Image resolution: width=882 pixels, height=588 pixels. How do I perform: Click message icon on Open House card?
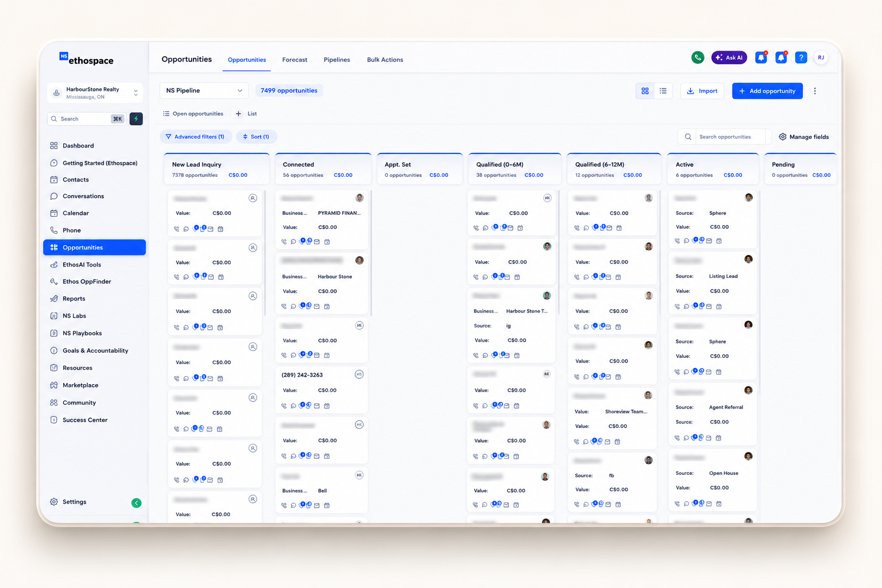[686, 504]
